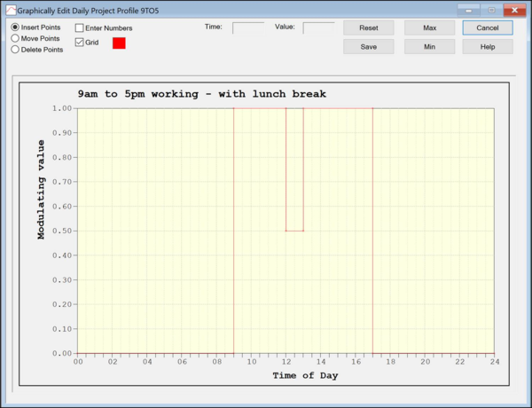Viewport: 532px width, 408px height.
Task: Close the window with the red X button
Action: (x=512, y=9)
